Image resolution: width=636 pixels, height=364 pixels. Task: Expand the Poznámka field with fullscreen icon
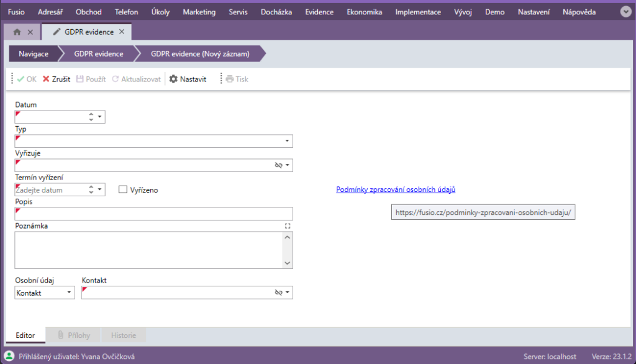point(287,226)
